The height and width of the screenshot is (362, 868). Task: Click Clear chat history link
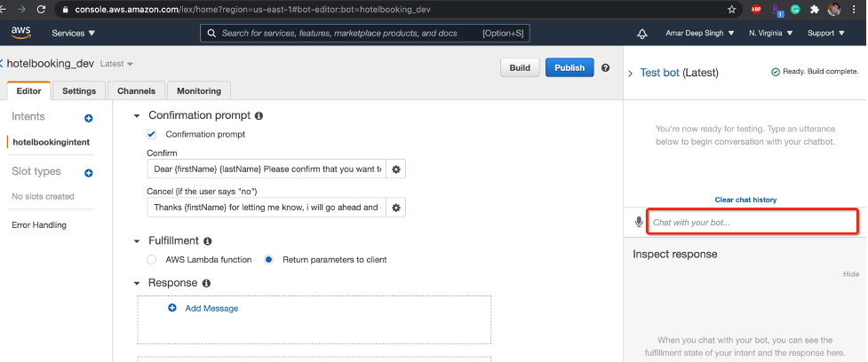point(745,200)
